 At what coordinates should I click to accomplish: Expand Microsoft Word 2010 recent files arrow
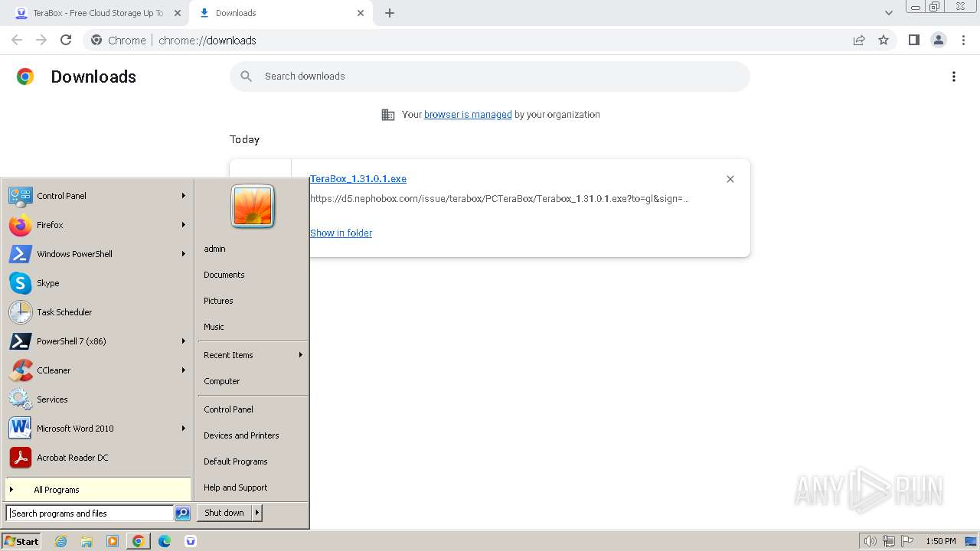pos(184,429)
